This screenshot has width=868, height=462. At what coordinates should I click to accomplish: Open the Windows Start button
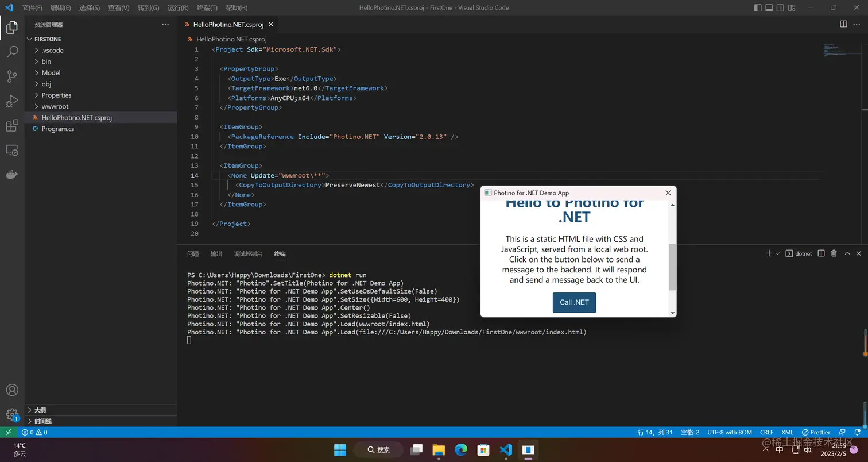340,449
